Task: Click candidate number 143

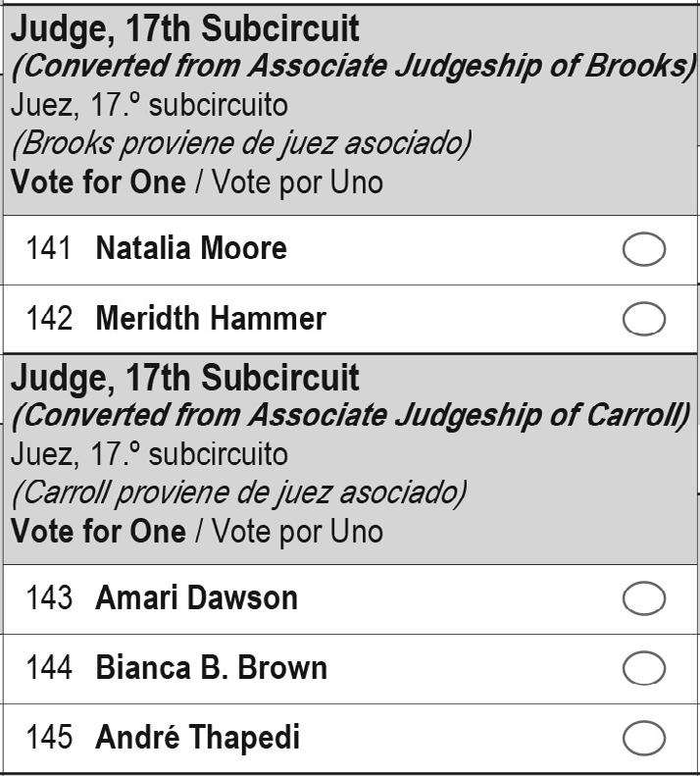Action: [49, 597]
